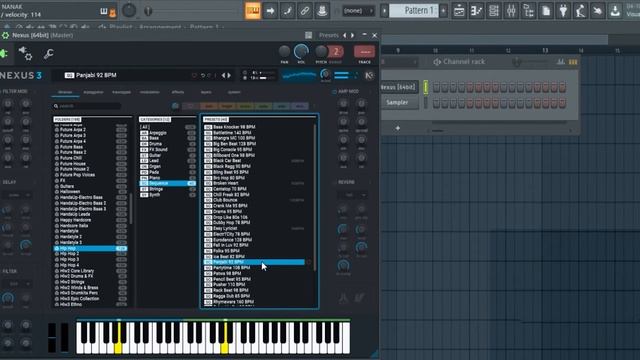Image resolution: width=640 pixels, height=360 pixels.
Task: Switch to the Effects tab
Action: pyautogui.click(x=178, y=93)
